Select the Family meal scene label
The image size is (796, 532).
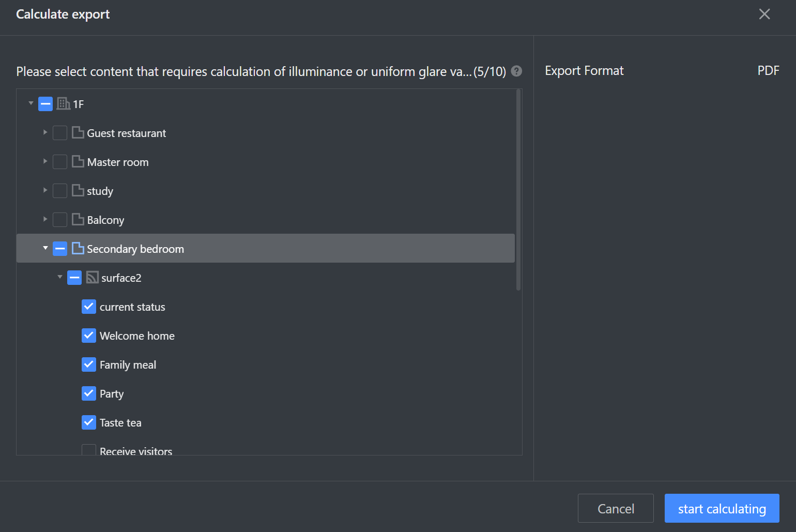coord(128,365)
